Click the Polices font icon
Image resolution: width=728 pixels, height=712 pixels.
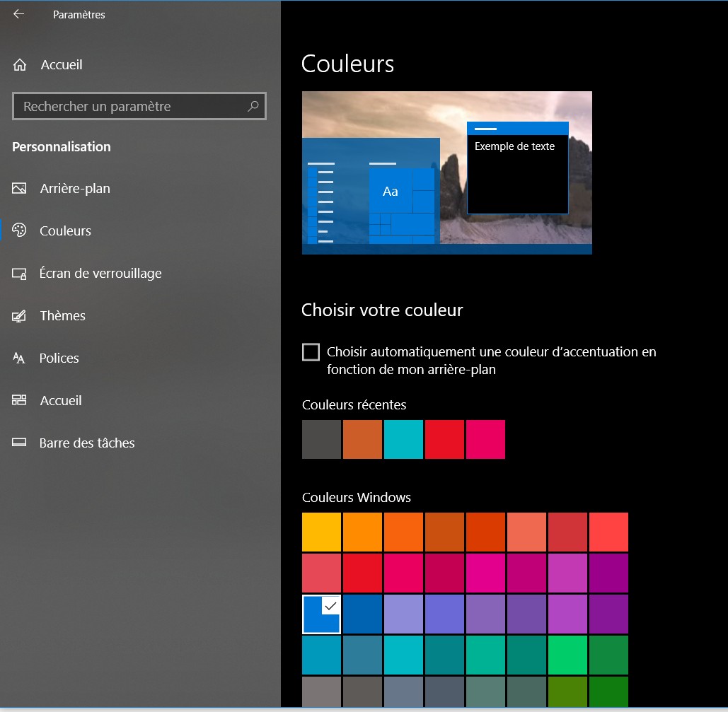pos(19,358)
